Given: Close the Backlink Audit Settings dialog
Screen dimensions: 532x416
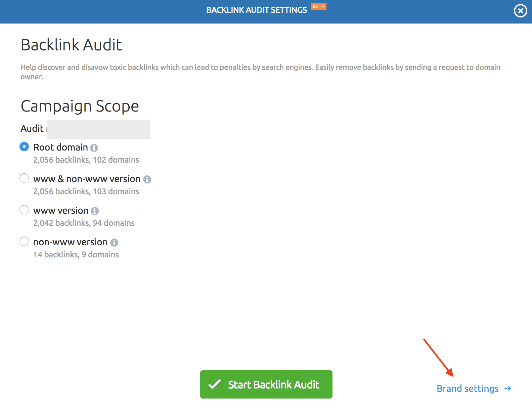Looking at the screenshot, I should coord(520,11).
